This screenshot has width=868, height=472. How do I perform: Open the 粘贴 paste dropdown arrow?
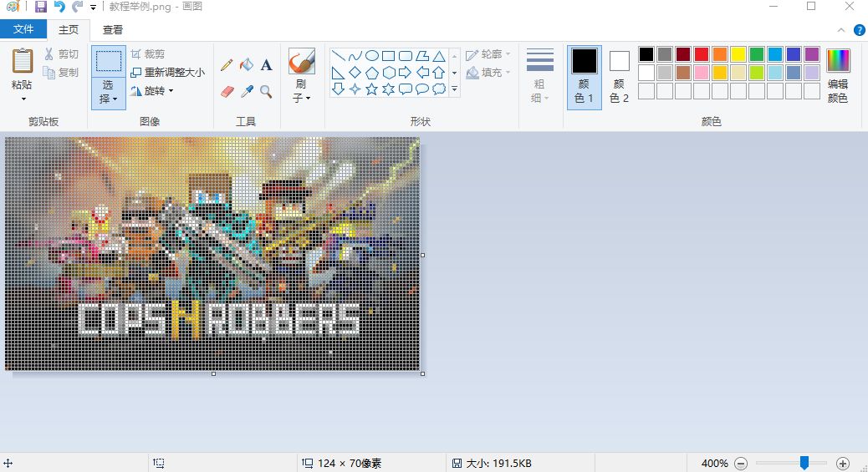point(23,99)
